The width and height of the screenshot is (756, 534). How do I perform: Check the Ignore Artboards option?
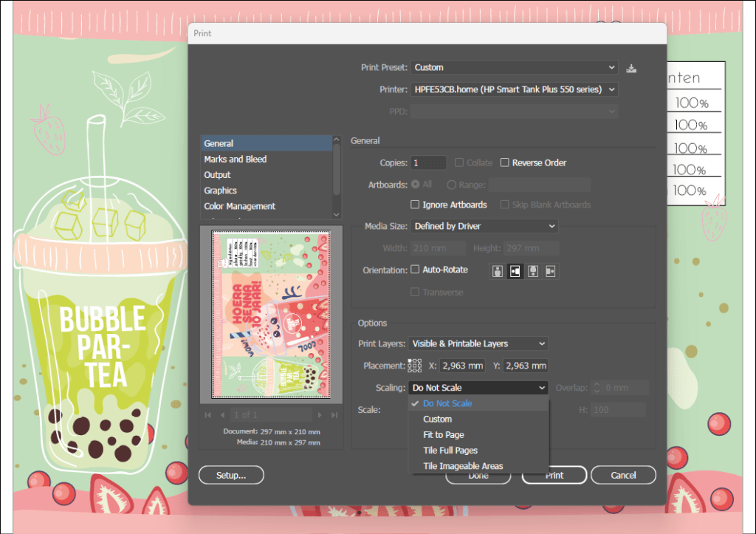pyautogui.click(x=415, y=205)
